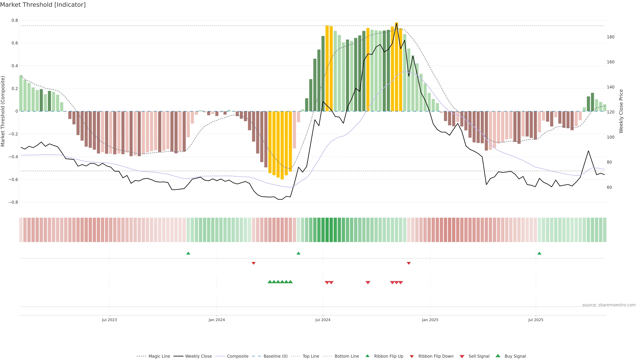This screenshot has width=644, height=362.
Task: Click the first green buy signal triangle
Action: [270, 282]
